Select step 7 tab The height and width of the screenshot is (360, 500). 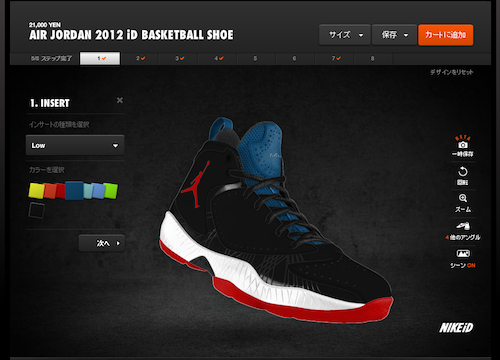coord(335,58)
